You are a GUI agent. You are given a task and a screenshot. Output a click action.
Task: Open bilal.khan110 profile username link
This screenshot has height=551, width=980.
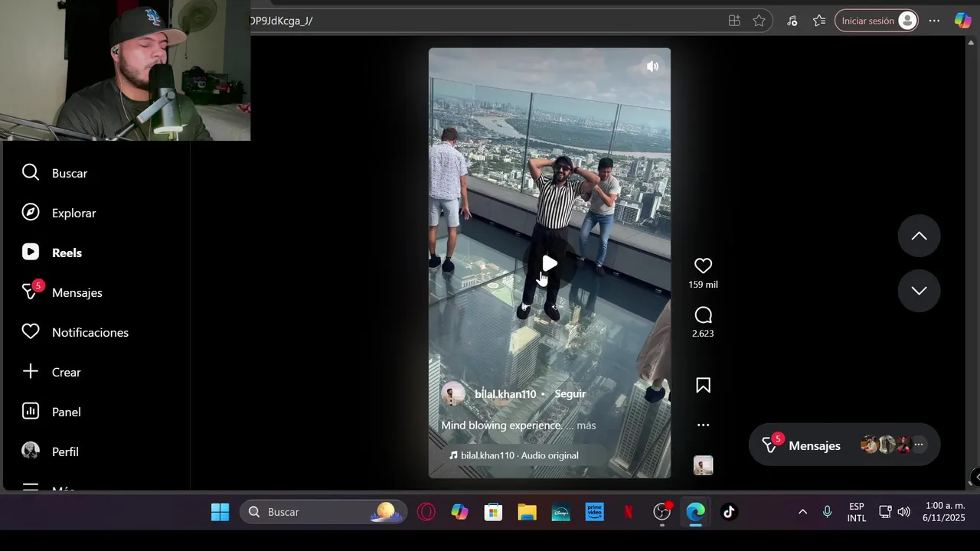click(x=505, y=394)
